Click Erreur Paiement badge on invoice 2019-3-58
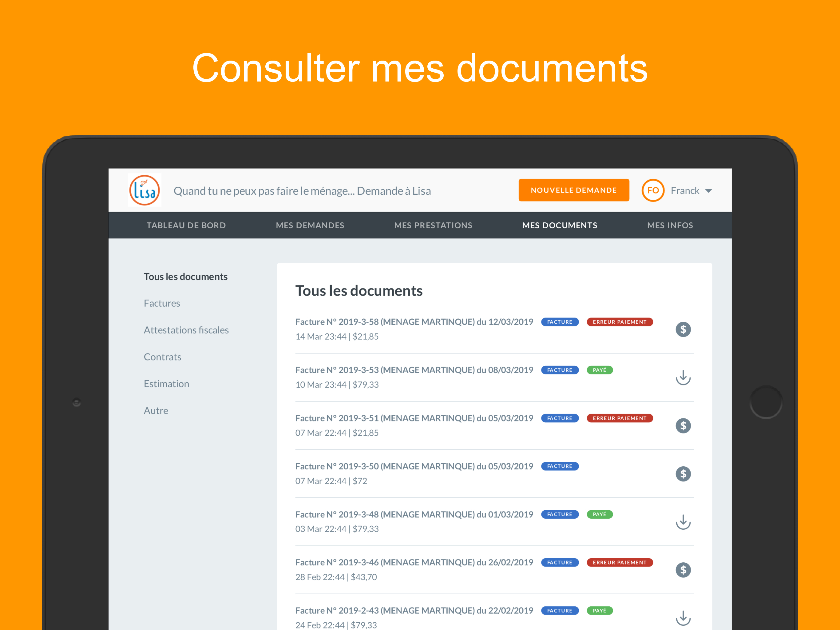This screenshot has height=630, width=840. tap(619, 322)
